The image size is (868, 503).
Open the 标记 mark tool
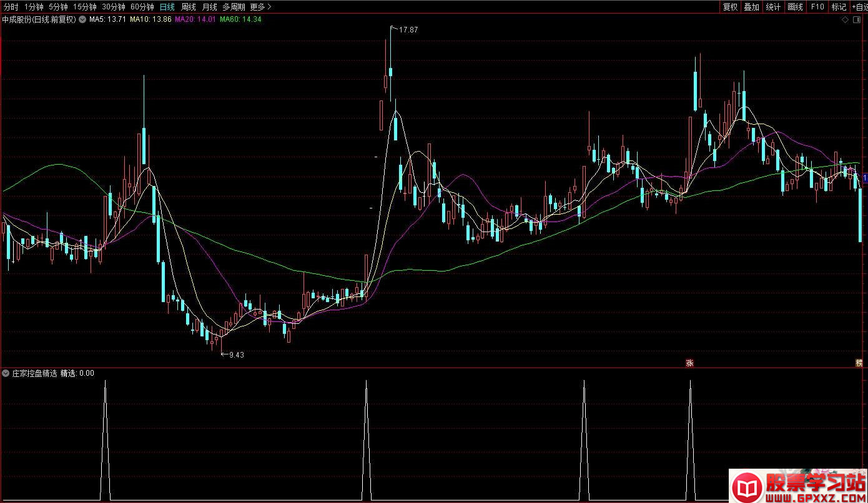(x=839, y=7)
